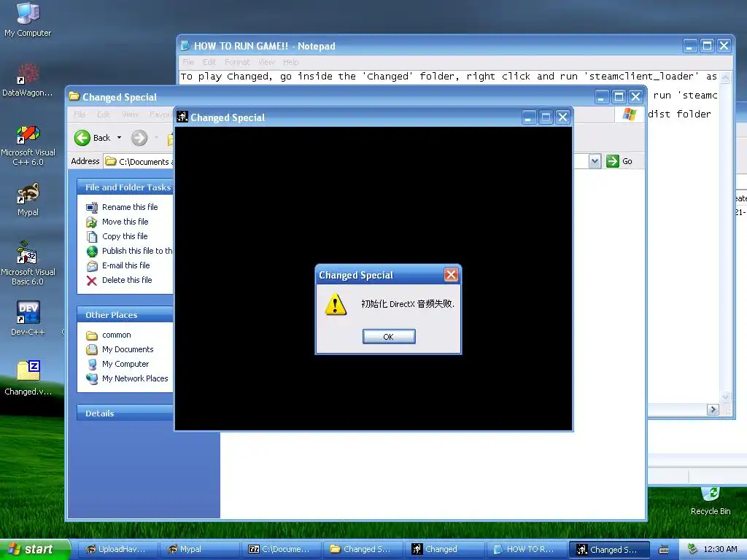This screenshot has height=560, width=747.
Task: Click keyboard icon in system tray
Action: (663, 550)
